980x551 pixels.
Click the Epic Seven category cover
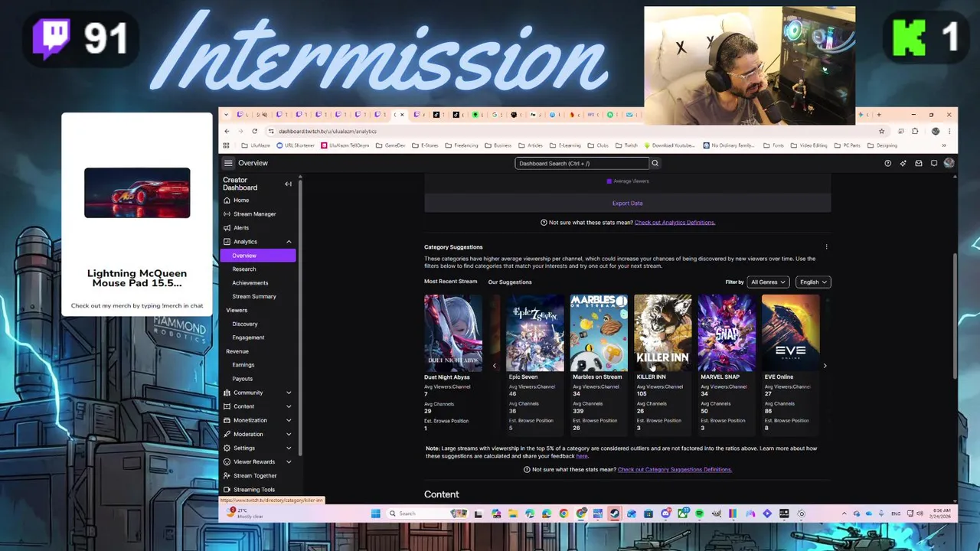534,333
